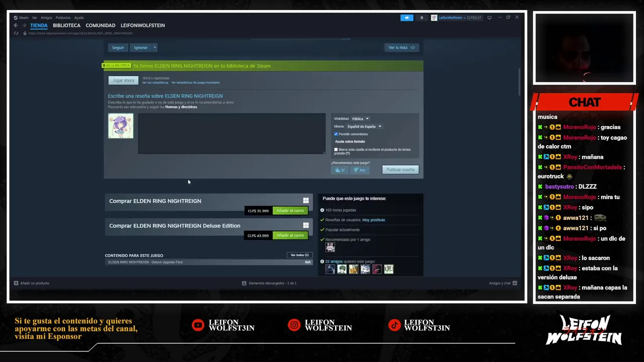Click the thumbs down No recommendation button
644x362 pixels.
tap(359, 170)
